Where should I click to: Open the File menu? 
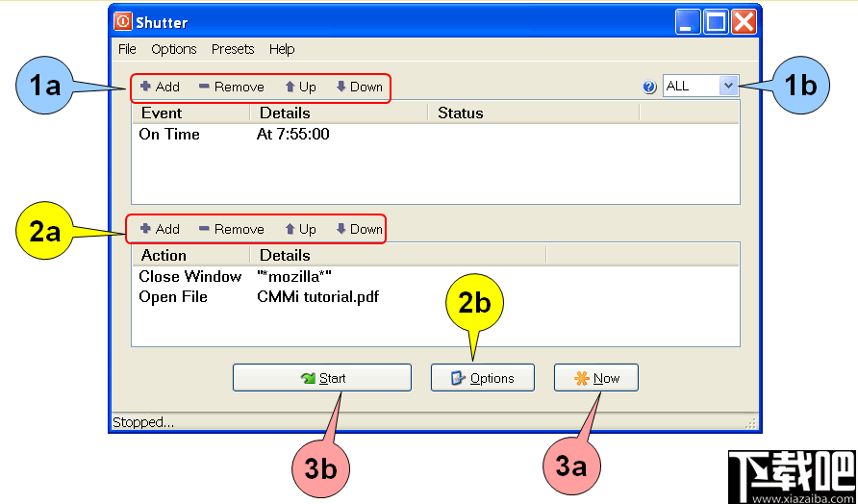click(x=128, y=49)
